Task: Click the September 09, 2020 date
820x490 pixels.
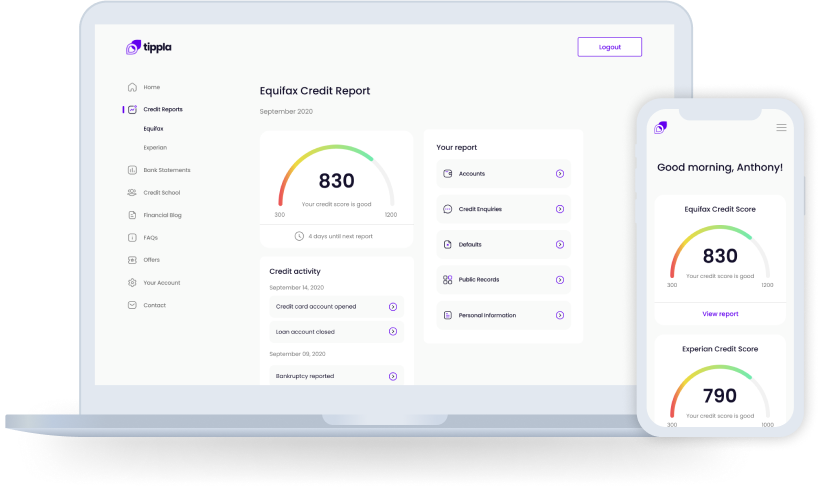Action: point(297,354)
